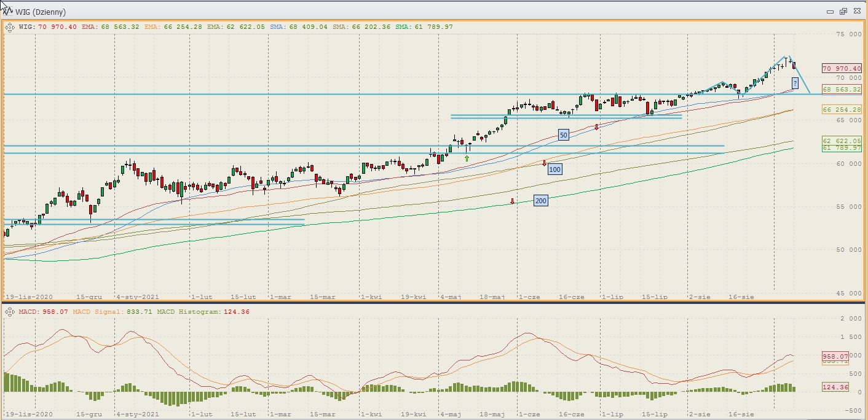Viewport: 868px width, 420px height.
Task: Click the 70 970.40 price tag on the axis
Action: (841, 69)
